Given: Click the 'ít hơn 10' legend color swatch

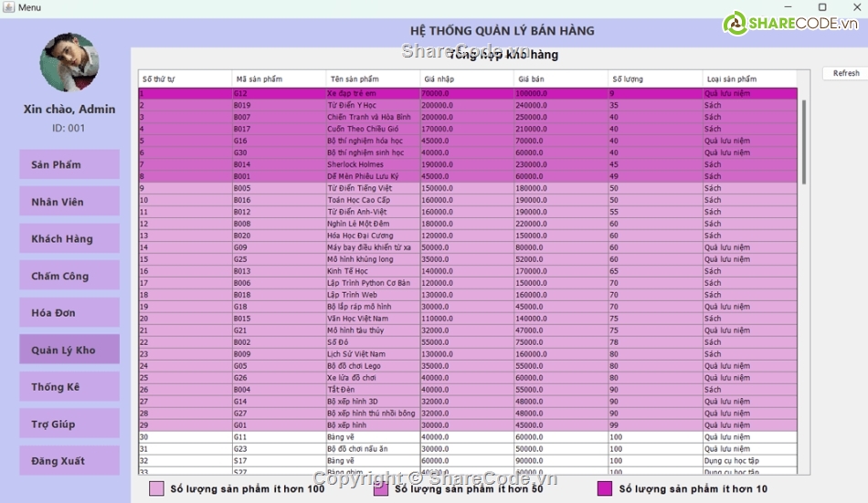Looking at the screenshot, I should point(604,488).
